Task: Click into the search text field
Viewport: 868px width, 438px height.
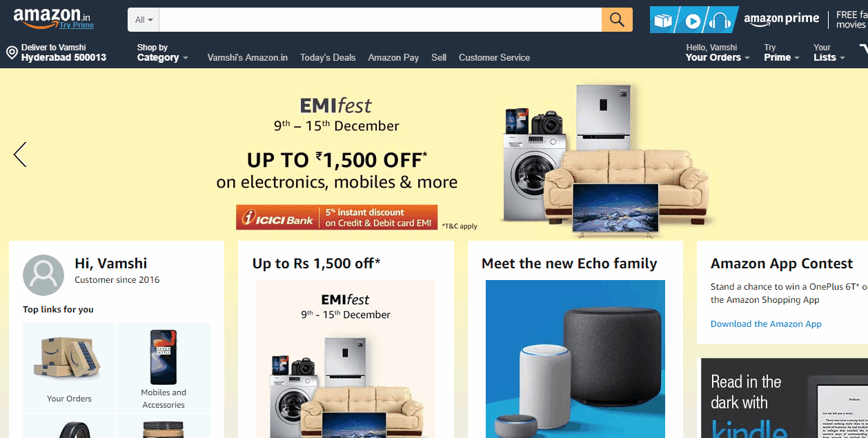Action: coord(380,19)
